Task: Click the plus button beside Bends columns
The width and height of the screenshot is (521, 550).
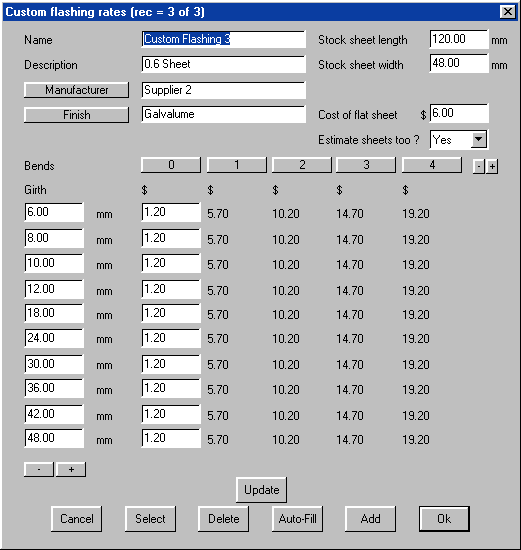Action: point(492,166)
